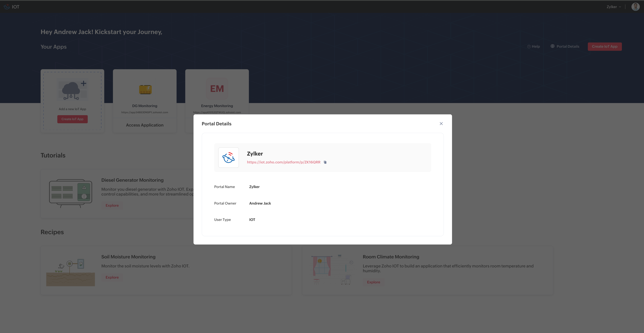Image resolution: width=644 pixels, height=333 pixels.
Task: Click the Room Climate illustration thumbnail
Action: tap(332, 270)
